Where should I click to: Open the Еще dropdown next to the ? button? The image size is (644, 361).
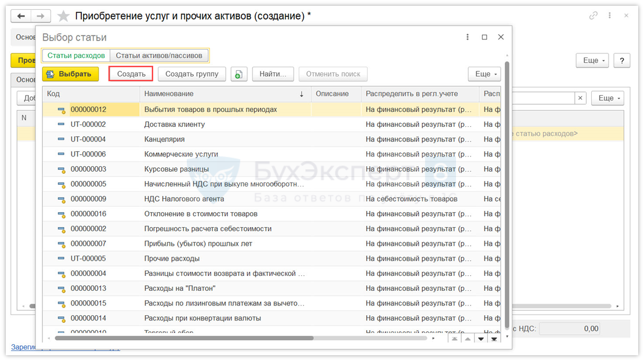[x=592, y=60]
